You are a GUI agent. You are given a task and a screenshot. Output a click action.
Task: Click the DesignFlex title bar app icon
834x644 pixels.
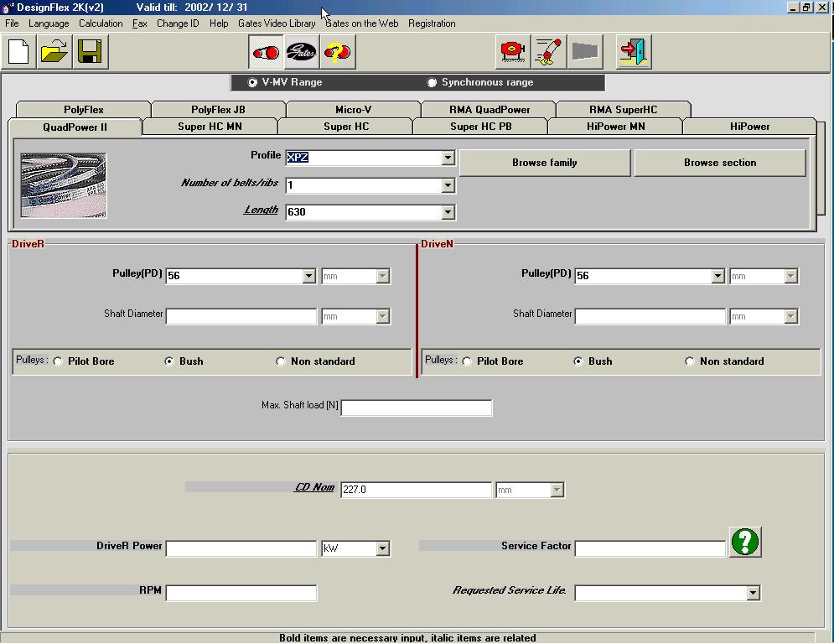8,8
